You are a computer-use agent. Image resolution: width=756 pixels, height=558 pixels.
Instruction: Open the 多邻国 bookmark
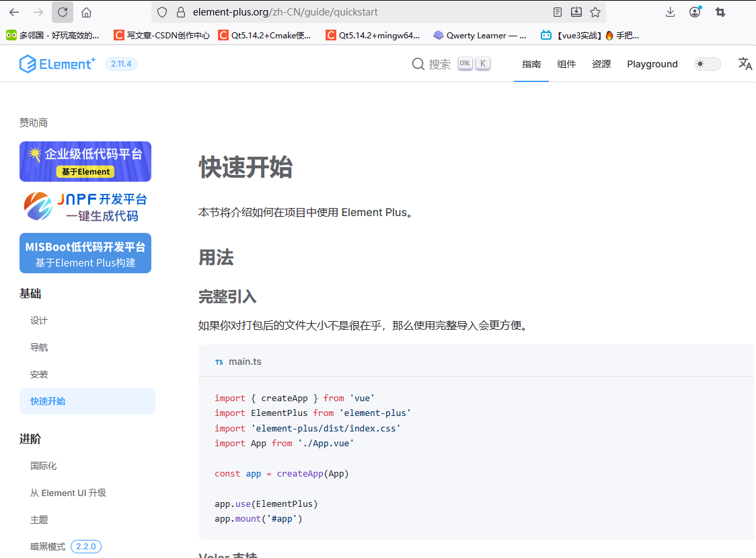tap(52, 35)
